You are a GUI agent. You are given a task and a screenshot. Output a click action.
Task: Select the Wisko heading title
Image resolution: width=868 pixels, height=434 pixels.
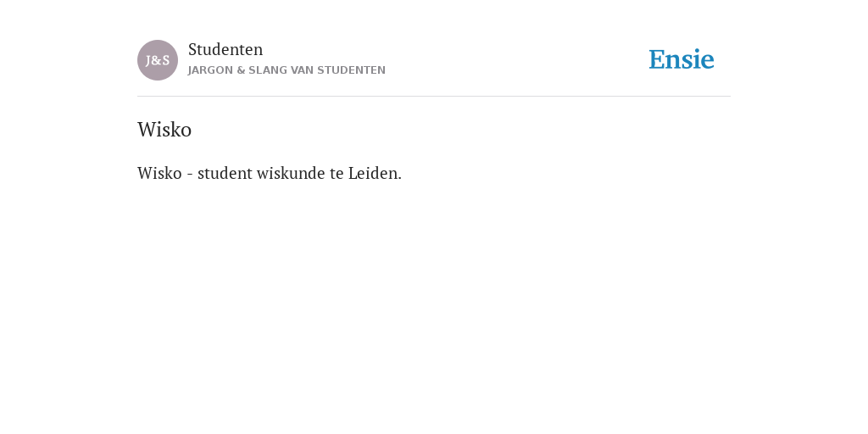point(164,130)
